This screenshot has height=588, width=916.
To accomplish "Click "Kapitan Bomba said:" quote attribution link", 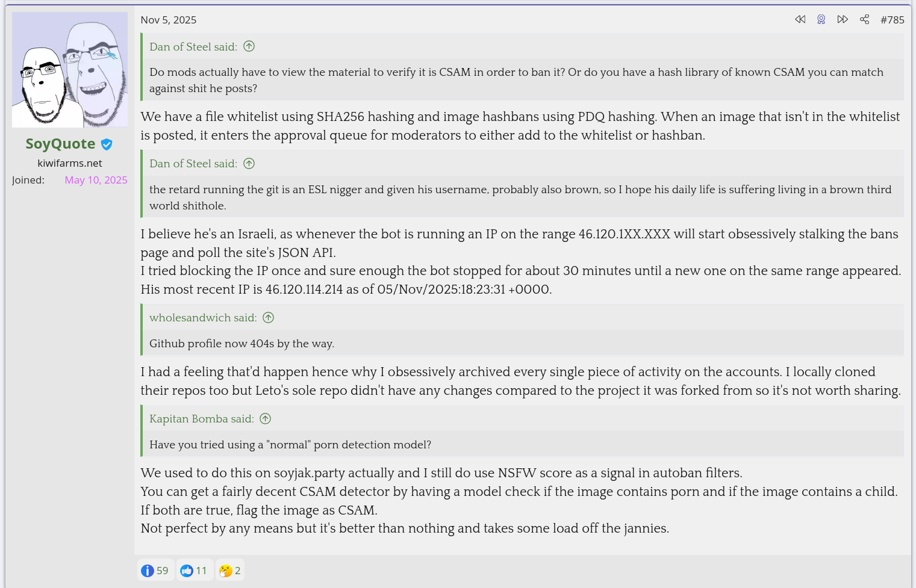I will click(201, 419).
